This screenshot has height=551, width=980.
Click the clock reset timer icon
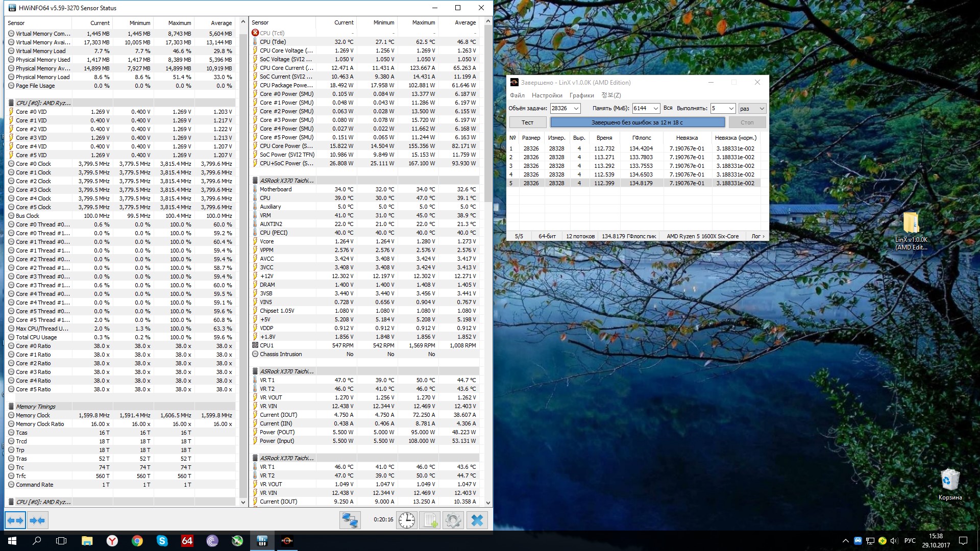tap(407, 520)
